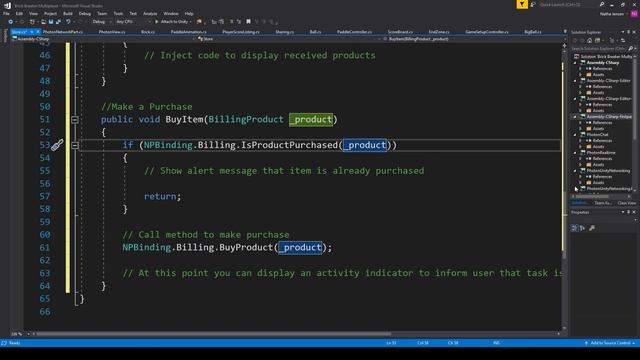The image size is (640, 360).
Task: Click the bookmark toolbar icon
Action: pos(248,22)
